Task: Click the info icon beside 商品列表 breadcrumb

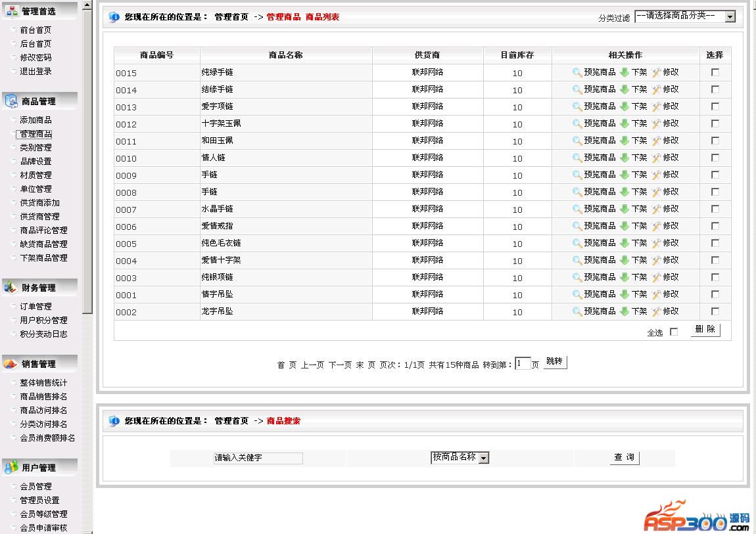Action: pyautogui.click(x=114, y=17)
